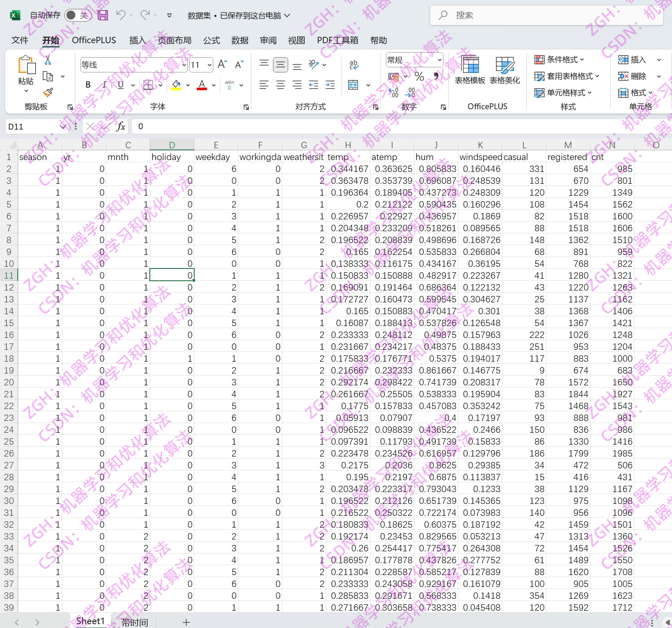Click the search box
This screenshot has height=628, width=672.
546,15
